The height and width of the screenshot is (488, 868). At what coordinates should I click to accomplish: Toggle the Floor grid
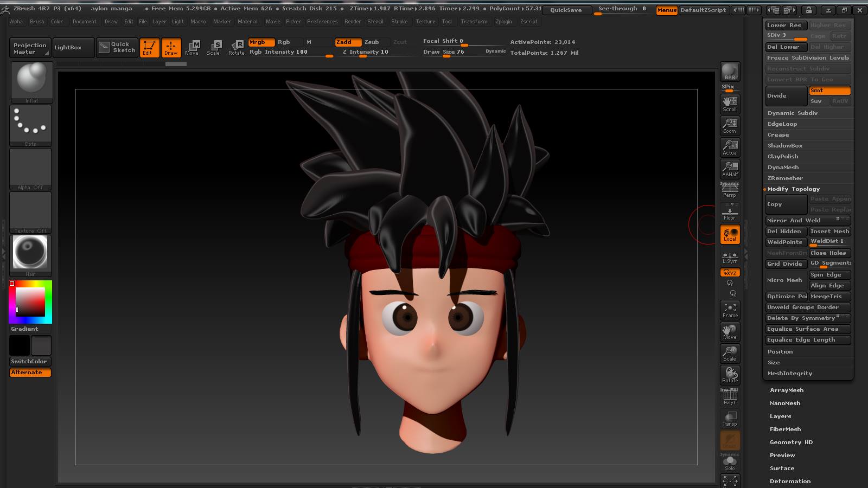coord(730,212)
